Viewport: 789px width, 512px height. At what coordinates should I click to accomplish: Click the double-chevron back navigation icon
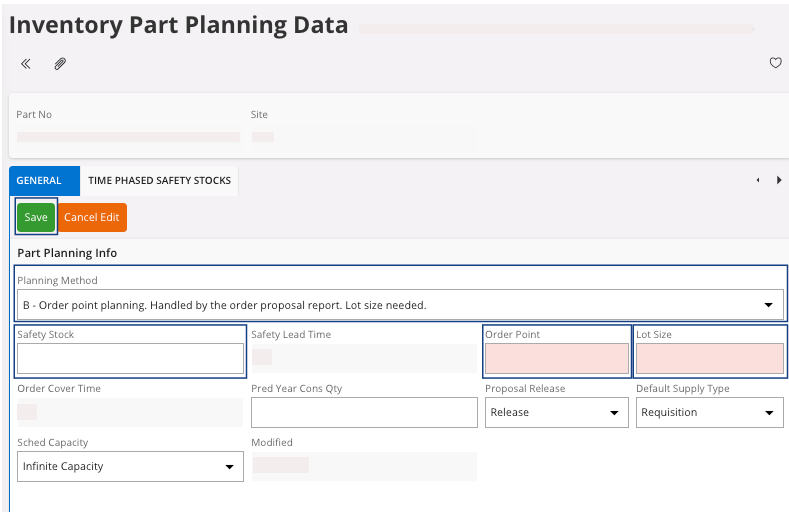26,63
